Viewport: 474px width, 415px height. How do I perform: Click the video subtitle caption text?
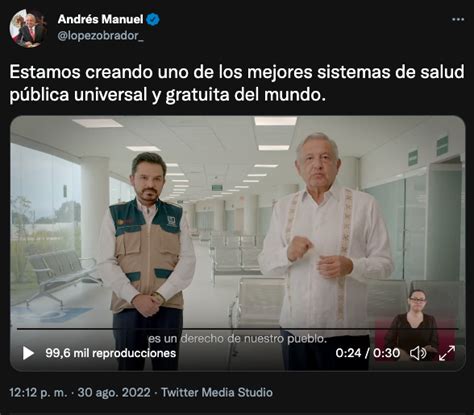tap(237, 339)
